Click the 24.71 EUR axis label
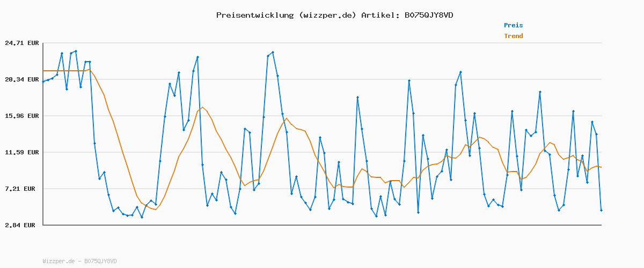The image size is (644, 268). (19, 43)
